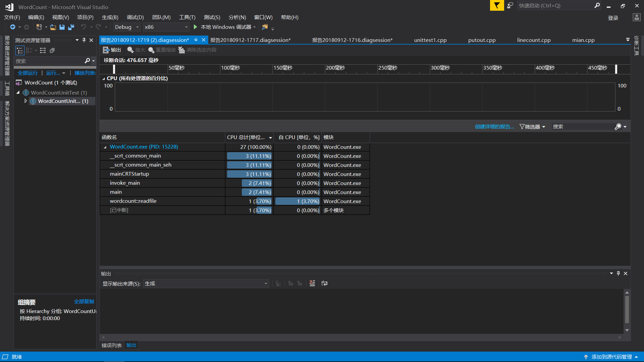
Task: Open the 运行... dropdown arrow in test explorer
Action: tap(64, 73)
